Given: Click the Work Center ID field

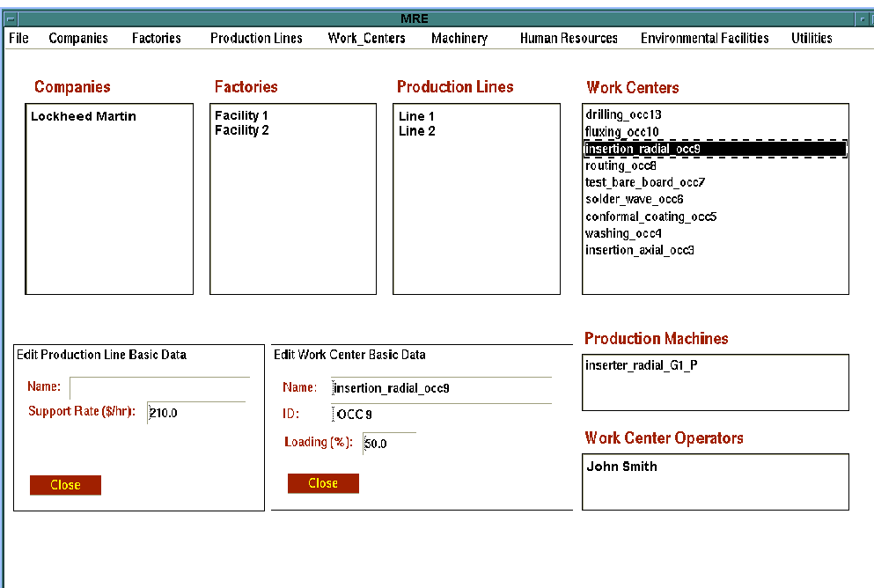Looking at the screenshot, I should 440,415.
